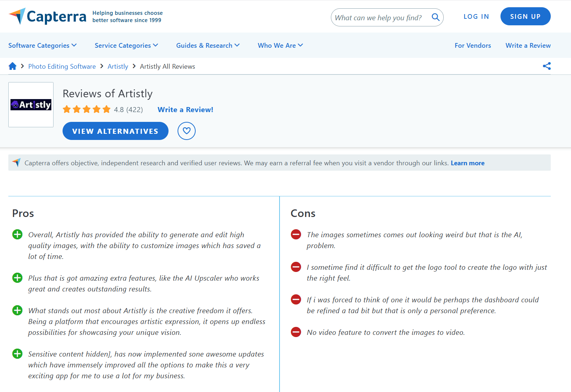Open Photo Editing Software breadcrumb link

(x=62, y=67)
